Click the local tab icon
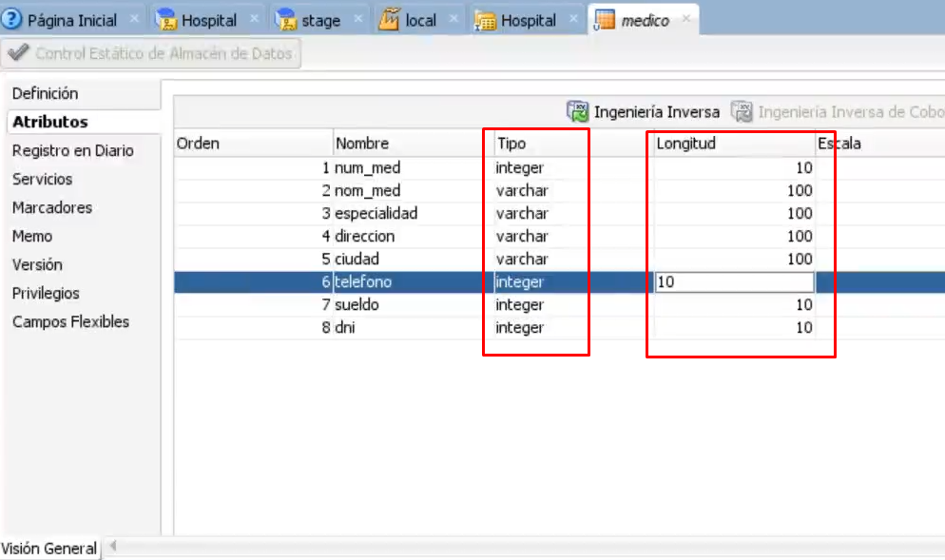This screenshot has height=560, width=945. pos(390,20)
